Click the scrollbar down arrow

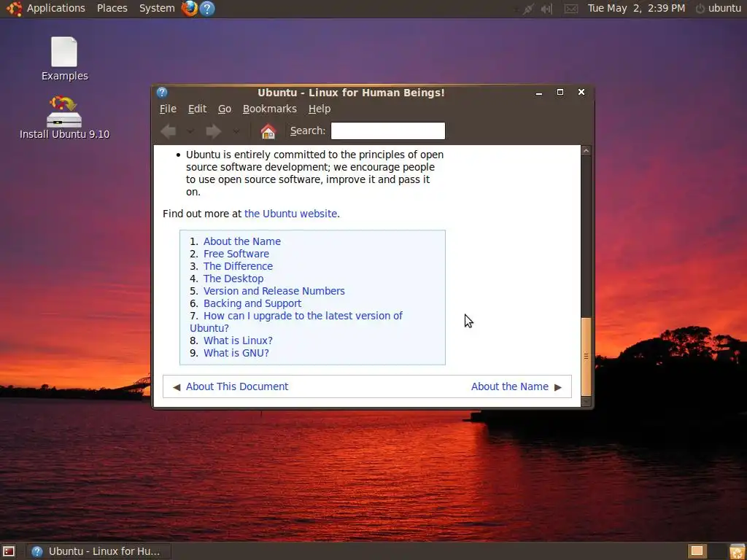click(586, 402)
